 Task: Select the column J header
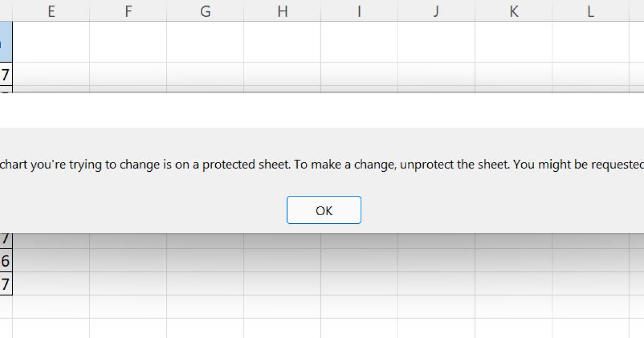[x=436, y=11]
